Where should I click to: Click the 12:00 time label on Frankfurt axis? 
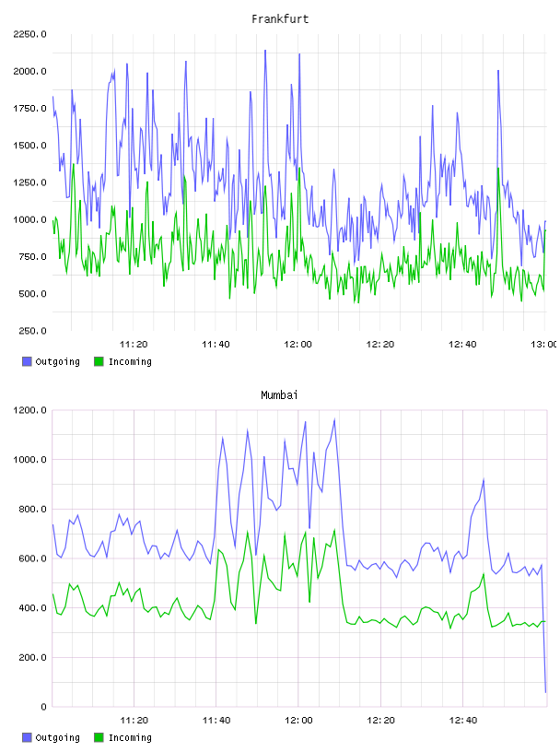click(297, 345)
